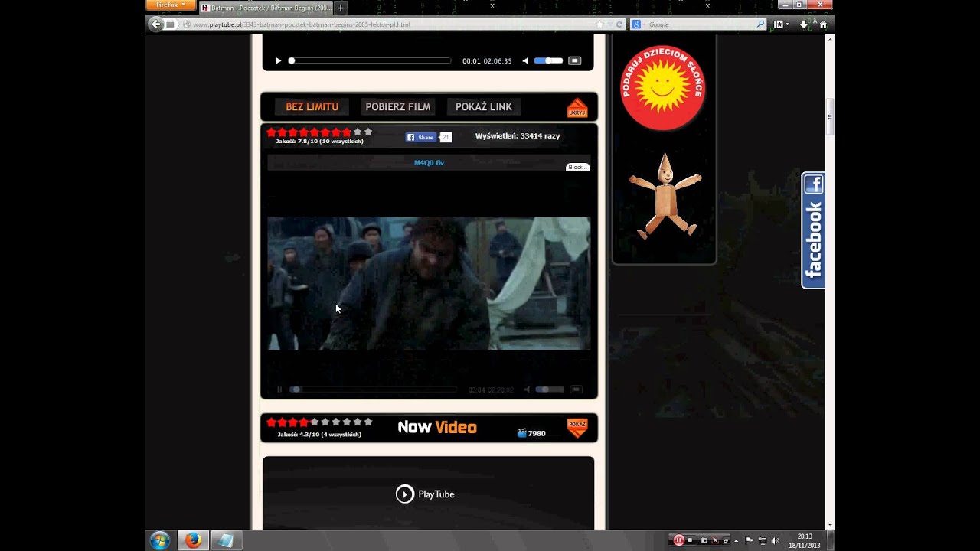The width and height of the screenshot is (980, 551).
Task: Adjust the top player's volume slider
Action: click(548, 60)
